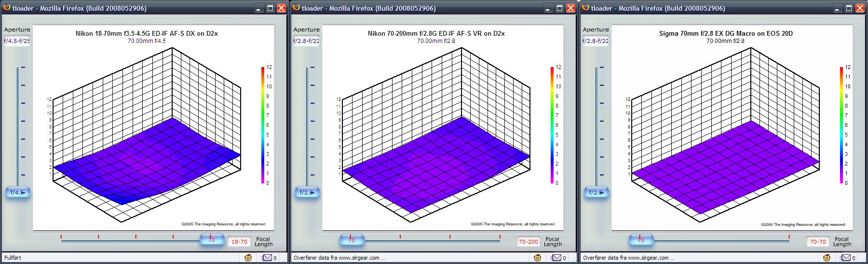Click 'Aperture' label in Nikon 18-70mm window
Image resolution: width=868 pixels, height=264 pixels.
[17, 29]
